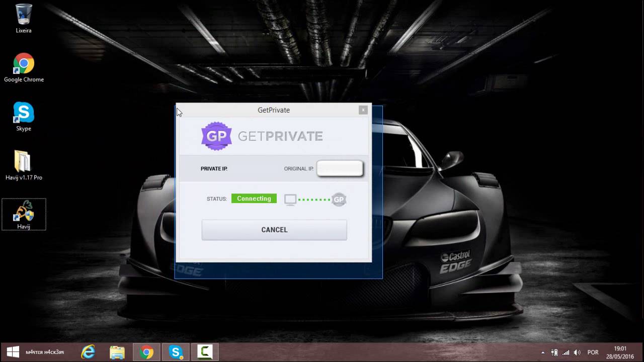The height and width of the screenshot is (362, 644).
Task: Switch to Skype in the taskbar
Action: [x=176, y=352]
